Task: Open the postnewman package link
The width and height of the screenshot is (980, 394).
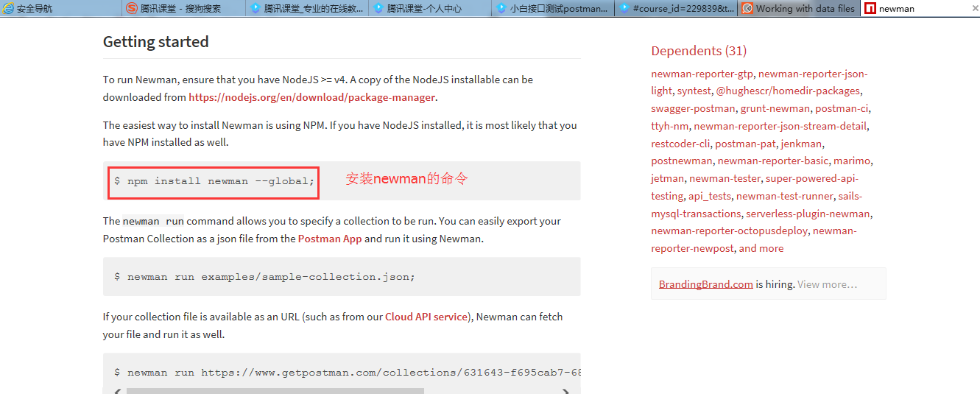Action: point(682,161)
